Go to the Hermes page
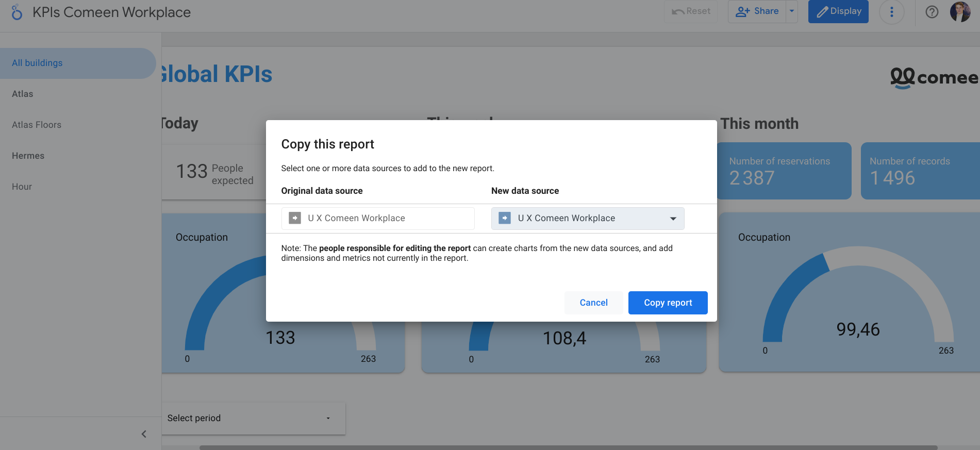980x450 pixels. coord(28,156)
